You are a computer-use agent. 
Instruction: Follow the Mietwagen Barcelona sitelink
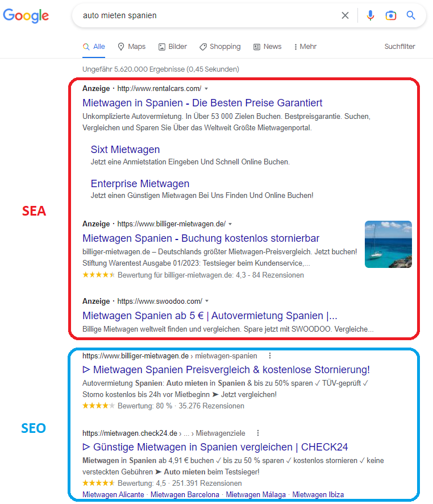tap(185, 495)
